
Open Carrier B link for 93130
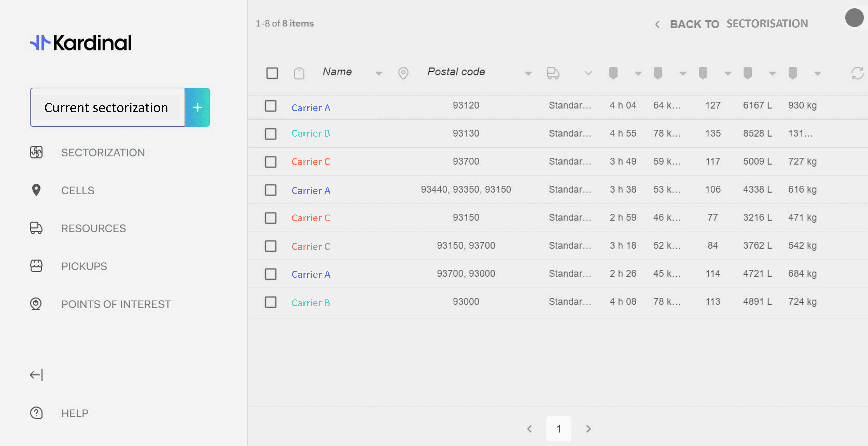click(311, 133)
